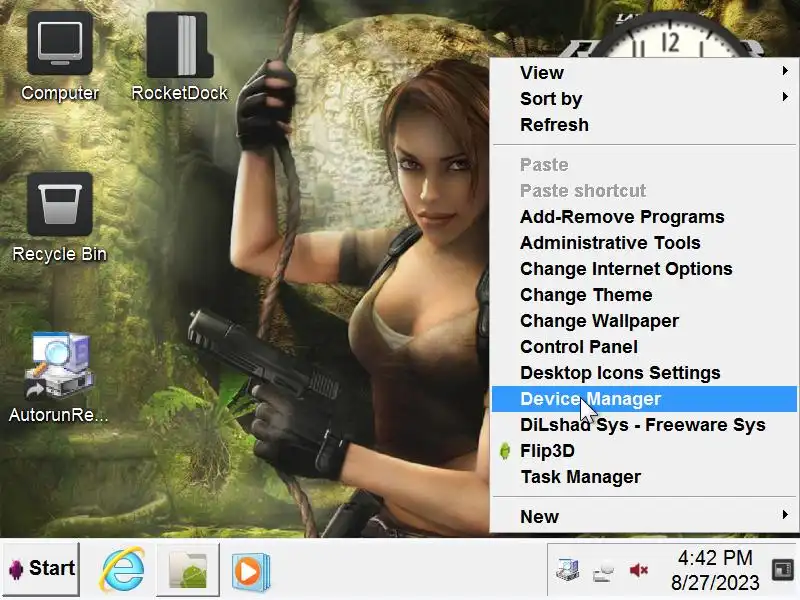800x600 pixels.
Task: Select the RocketDock desktop icon
Action: (x=180, y=55)
